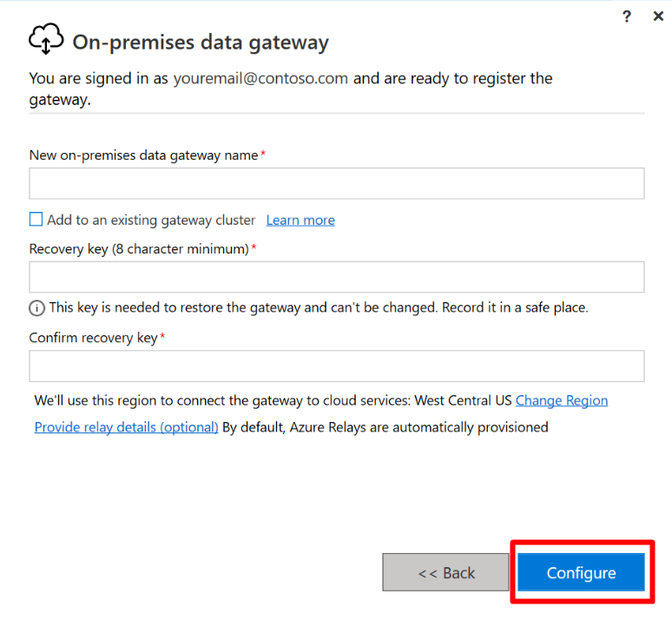Click the 'Add to an existing gateway cluster' text
672x620 pixels.
[x=151, y=220]
